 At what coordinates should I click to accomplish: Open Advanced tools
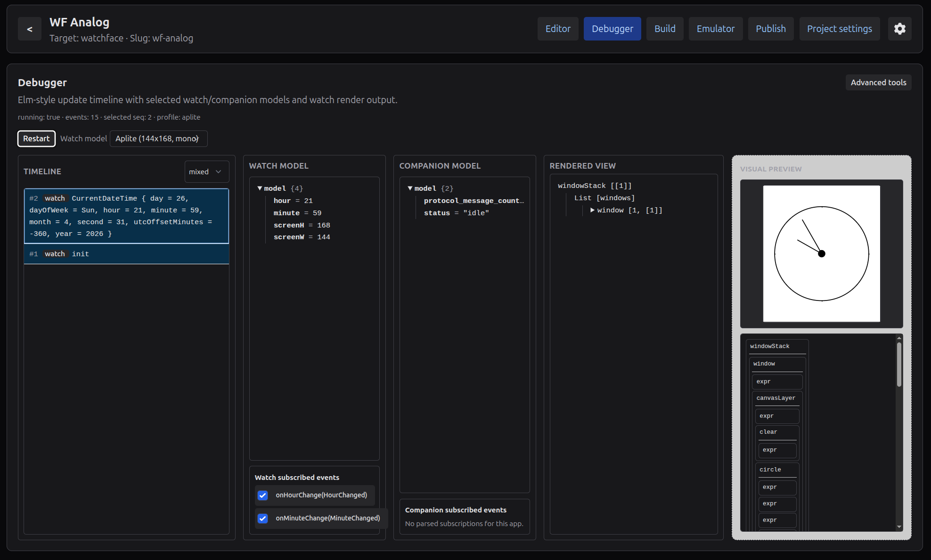coord(878,82)
